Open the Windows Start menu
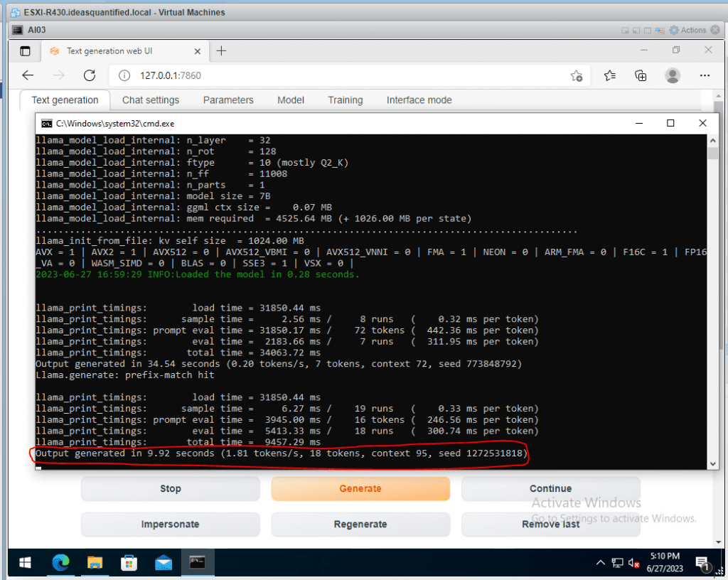Viewport: 728px width, 580px height. coord(25,563)
